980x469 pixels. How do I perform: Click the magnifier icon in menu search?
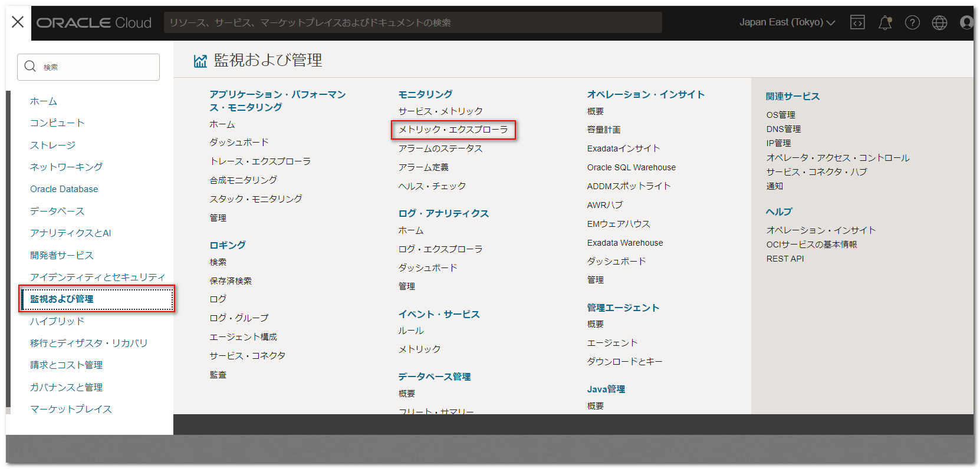point(31,67)
